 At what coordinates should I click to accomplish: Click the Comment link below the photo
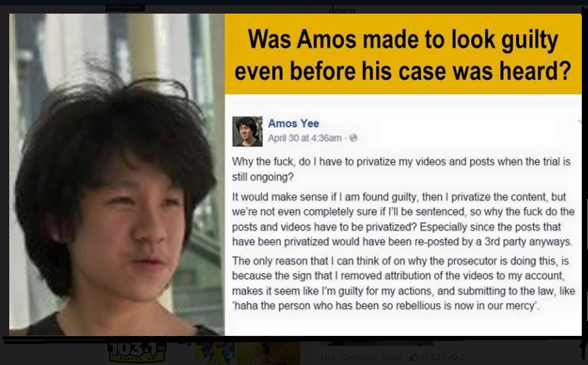(358, 357)
